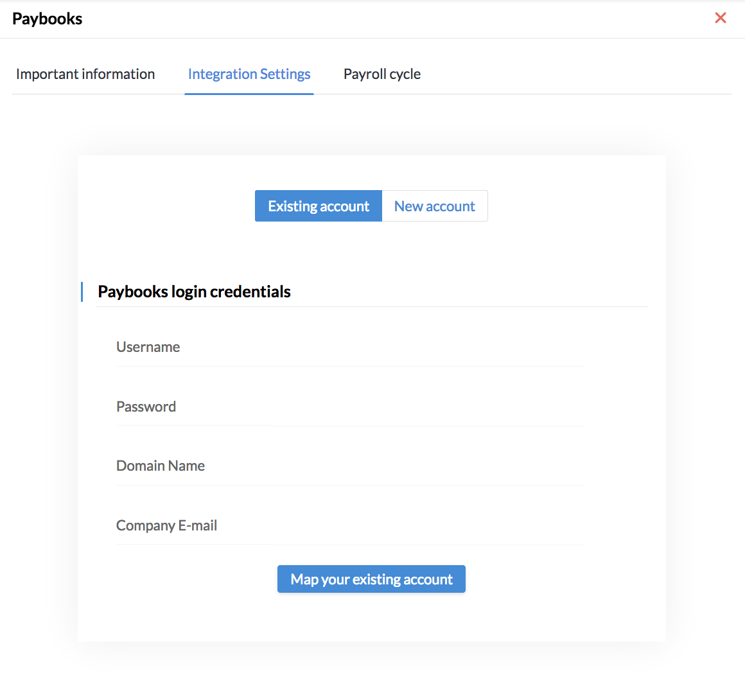The width and height of the screenshot is (745, 700).
Task: Click Map your existing account button
Action: (372, 579)
